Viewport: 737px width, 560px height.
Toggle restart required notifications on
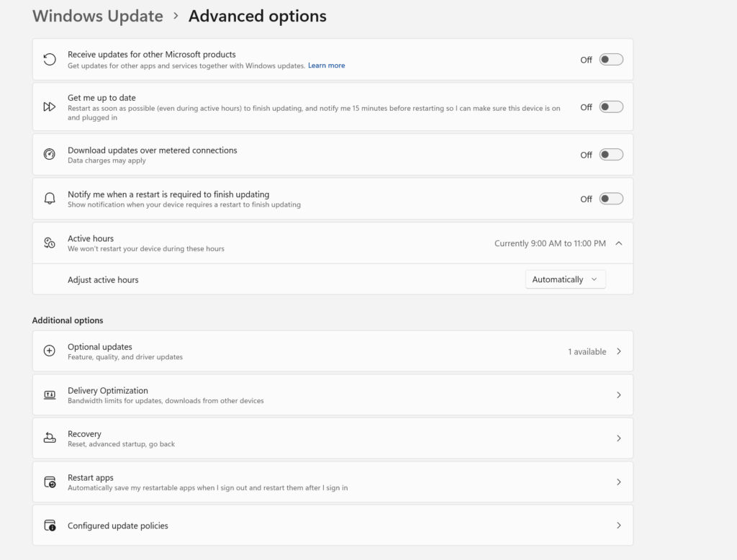click(611, 199)
